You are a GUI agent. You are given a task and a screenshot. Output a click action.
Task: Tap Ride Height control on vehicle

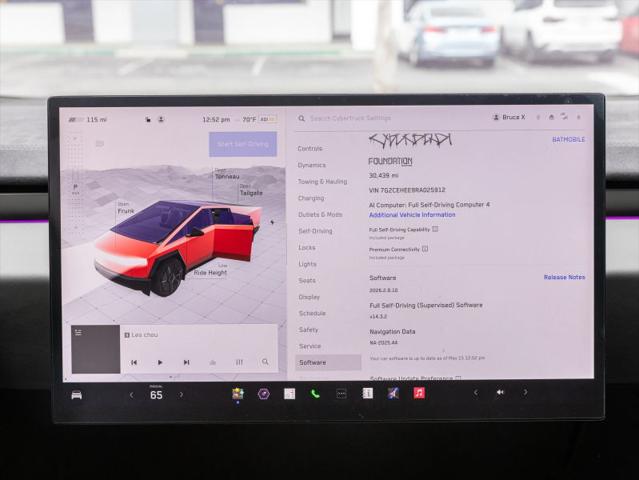210,271
